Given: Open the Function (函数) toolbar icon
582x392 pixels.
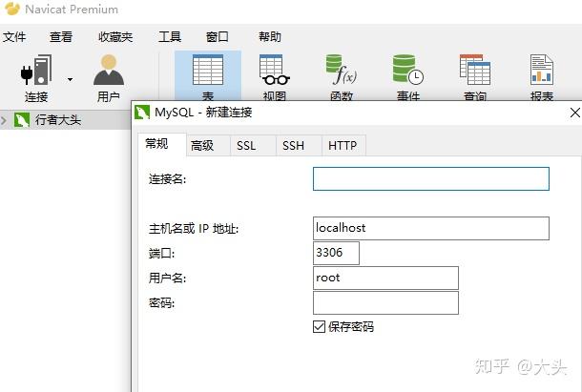Looking at the screenshot, I should click(x=342, y=70).
